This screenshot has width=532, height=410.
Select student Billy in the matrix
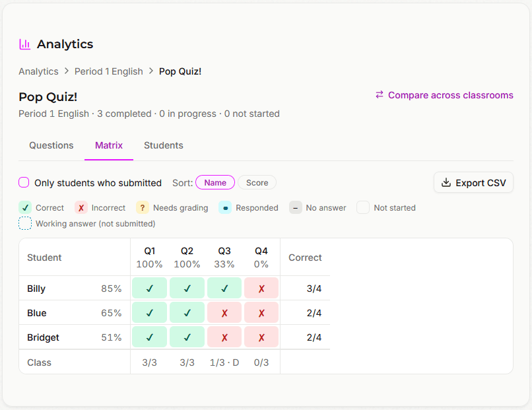36,289
